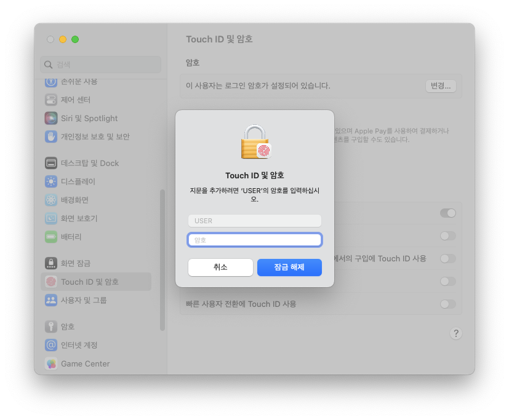Viewport: 509px width, 420px height.
Task: Open the 배경화면 flower icon
Action: [x=51, y=200]
